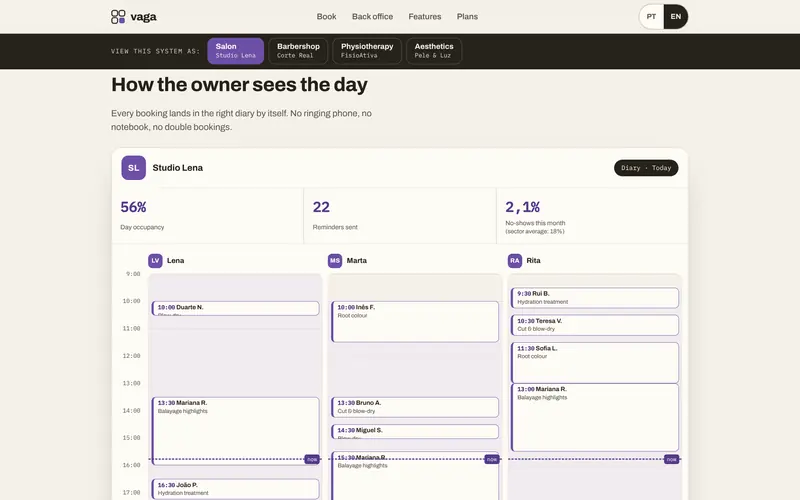Open João P. 16:30 hydration booking
The height and width of the screenshot is (500, 800).
(x=236, y=489)
